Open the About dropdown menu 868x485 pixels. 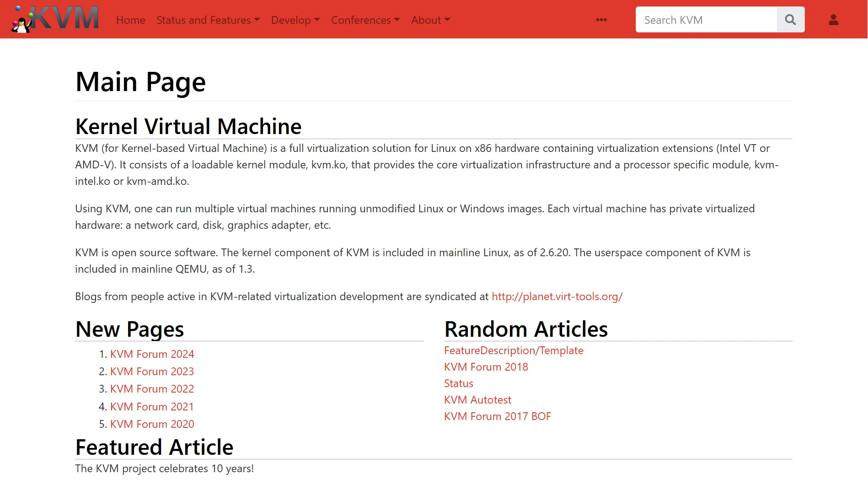[431, 20]
